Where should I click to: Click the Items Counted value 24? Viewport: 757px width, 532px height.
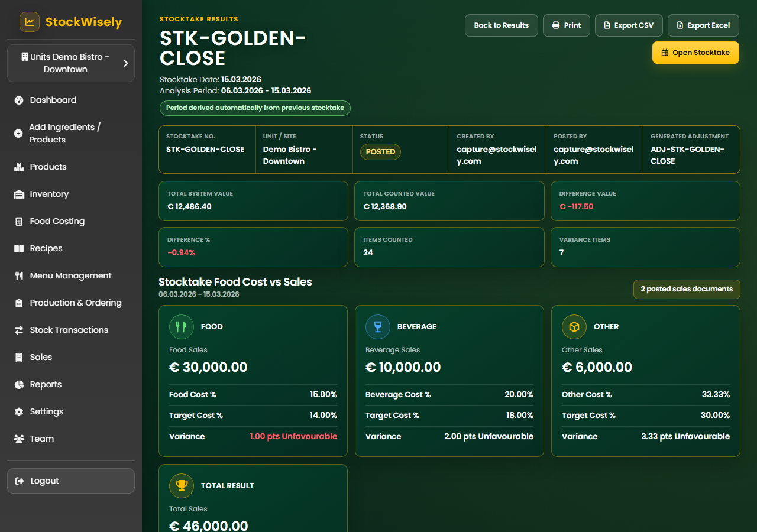click(368, 253)
